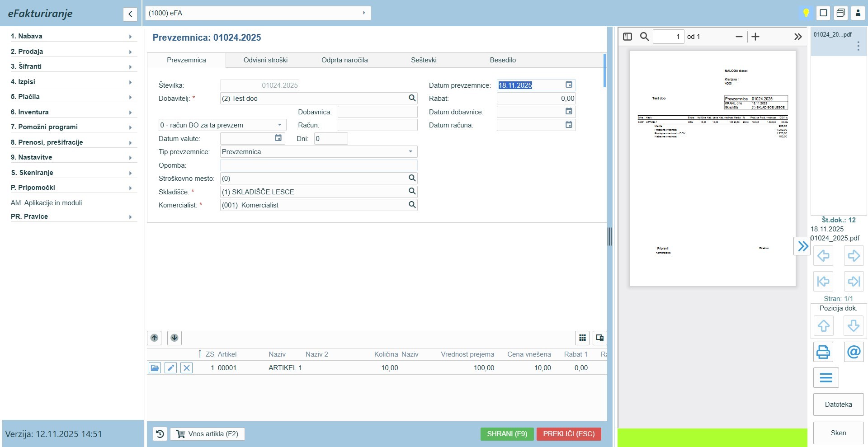Jump to the last document page arrow
This screenshot has width=868, height=447.
click(854, 282)
